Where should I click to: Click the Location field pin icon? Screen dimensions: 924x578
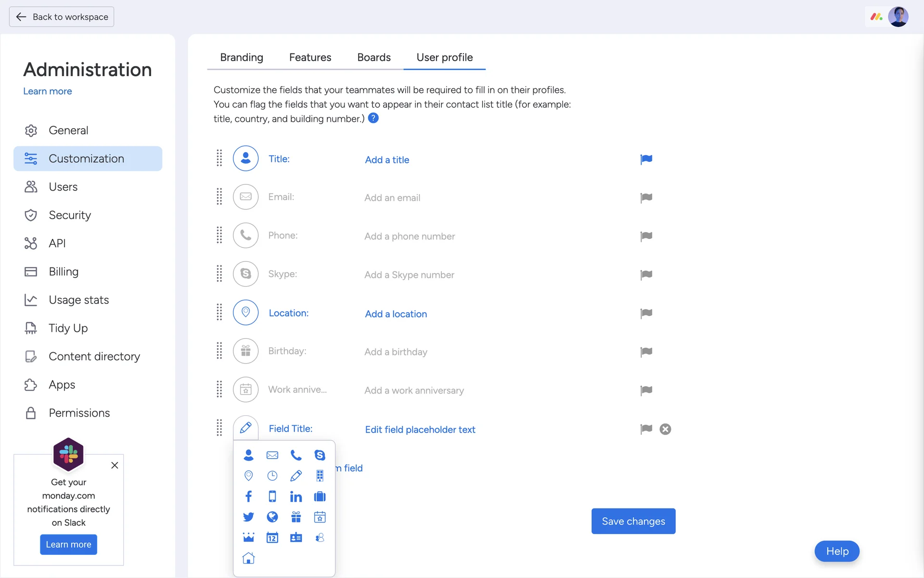click(x=245, y=313)
